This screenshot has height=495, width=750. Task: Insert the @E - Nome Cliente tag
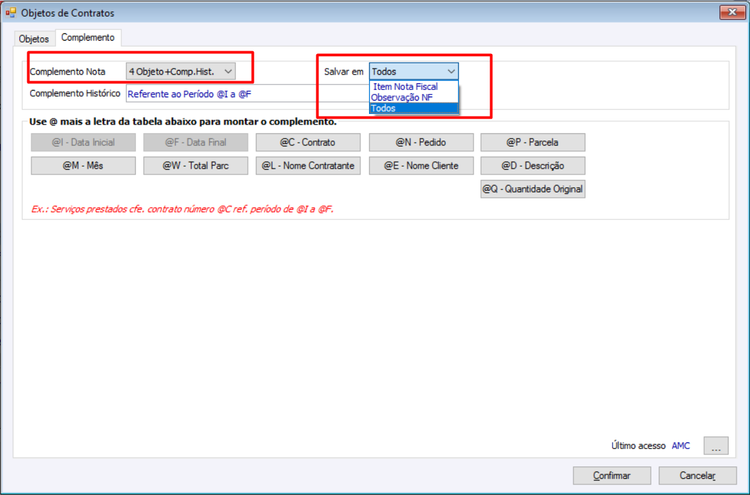click(x=421, y=166)
